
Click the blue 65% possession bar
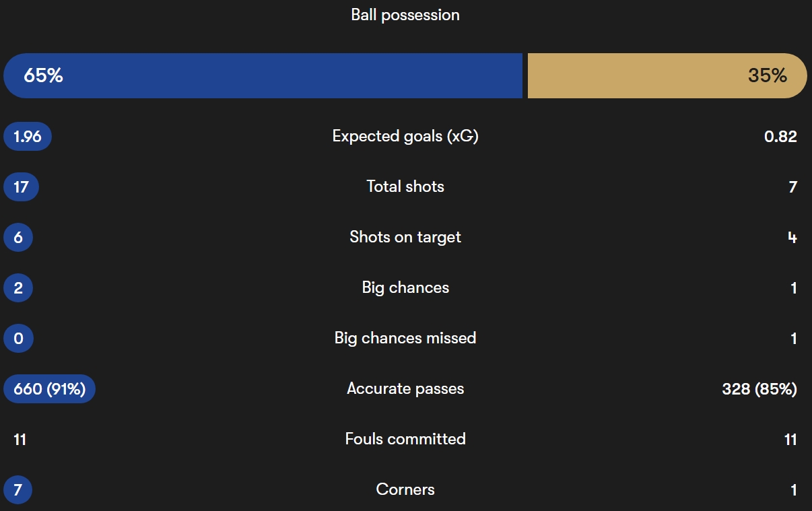(263, 75)
